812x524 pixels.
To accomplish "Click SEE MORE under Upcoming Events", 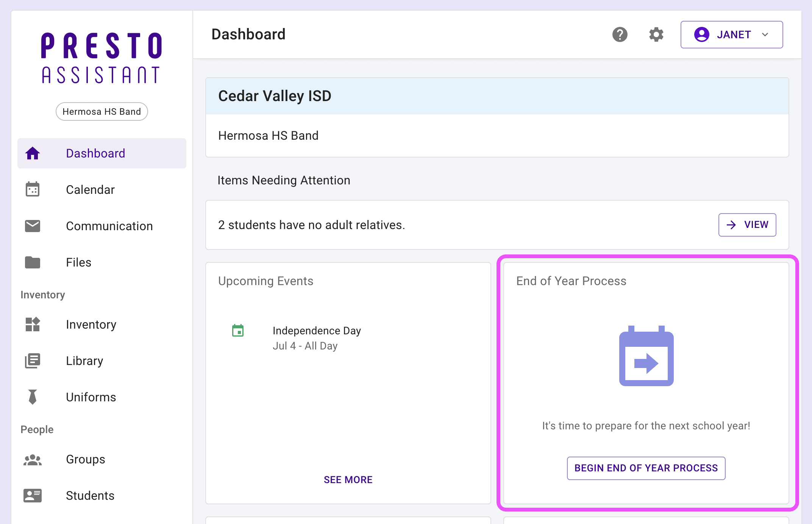I will coord(348,480).
